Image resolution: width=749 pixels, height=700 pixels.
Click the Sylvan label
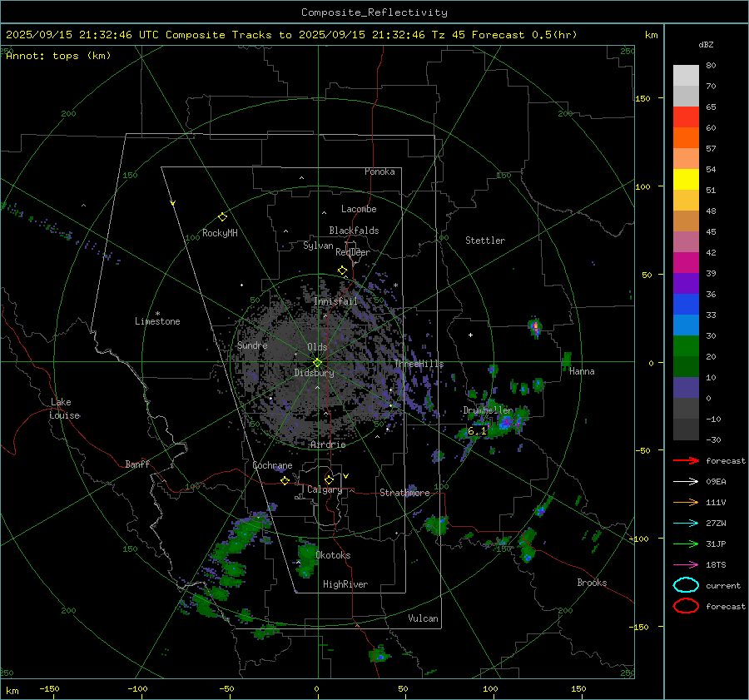[x=318, y=246]
